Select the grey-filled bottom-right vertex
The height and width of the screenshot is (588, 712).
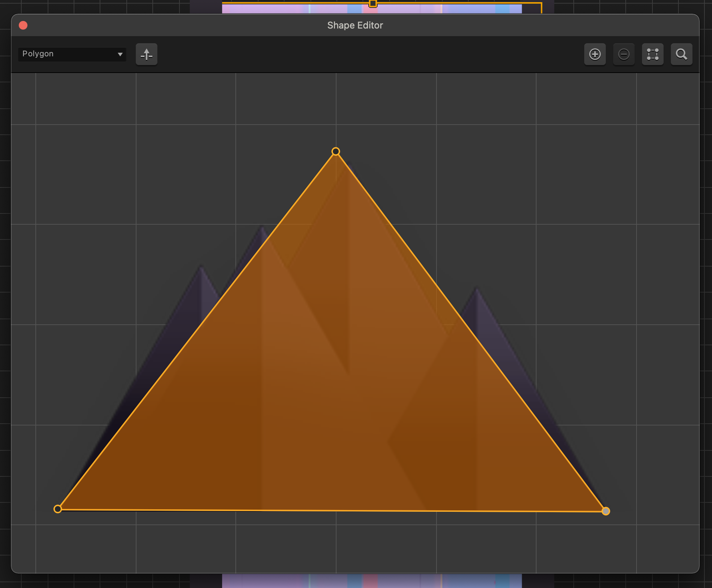tap(606, 511)
